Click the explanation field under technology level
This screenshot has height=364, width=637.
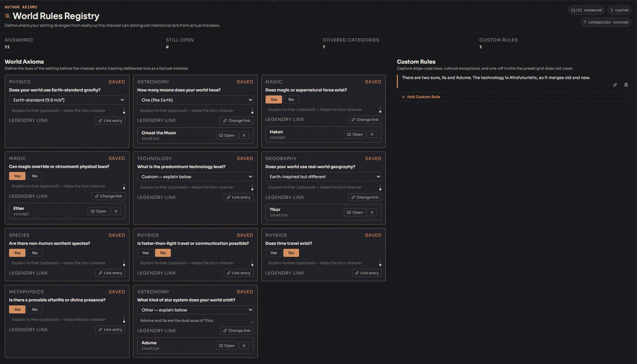click(x=195, y=187)
